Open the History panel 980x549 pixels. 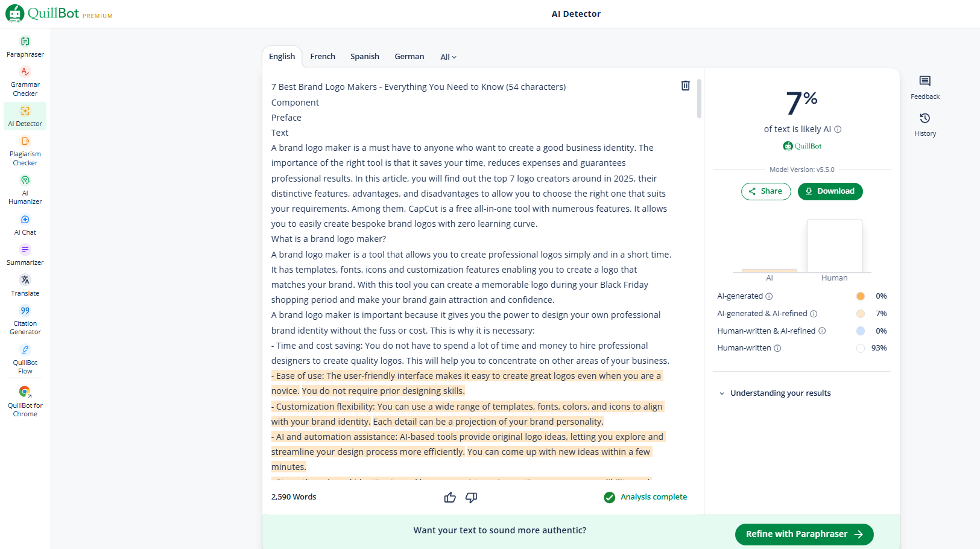pyautogui.click(x=925, y=124)
